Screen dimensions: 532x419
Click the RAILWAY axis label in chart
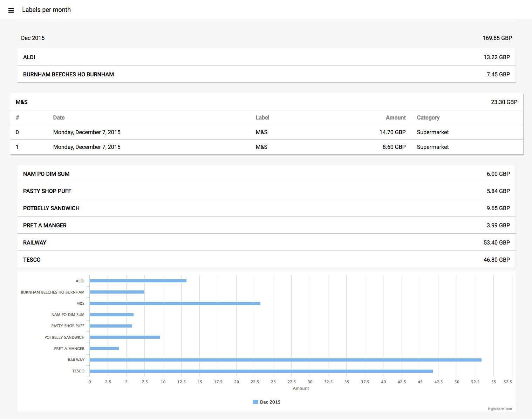point(76,360)
